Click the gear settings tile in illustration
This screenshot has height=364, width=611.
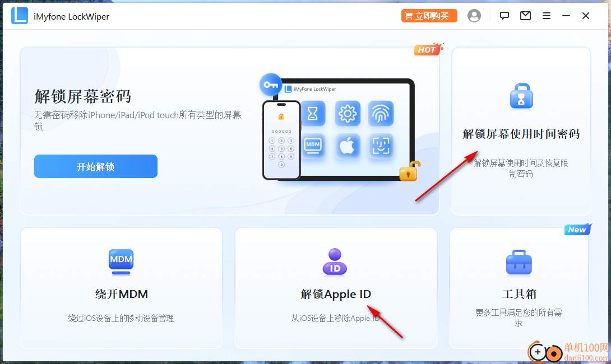click(348, 114)
